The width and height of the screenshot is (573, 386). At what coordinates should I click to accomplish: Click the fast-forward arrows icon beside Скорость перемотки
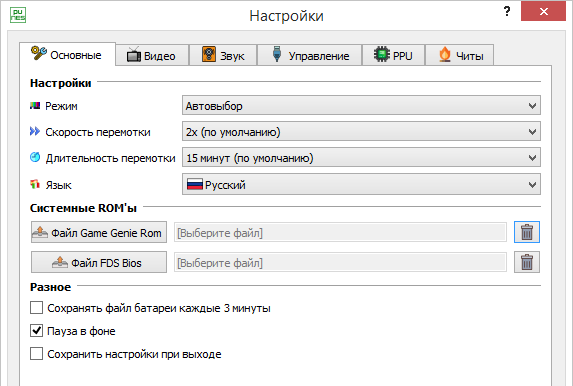tap(35, 131)
